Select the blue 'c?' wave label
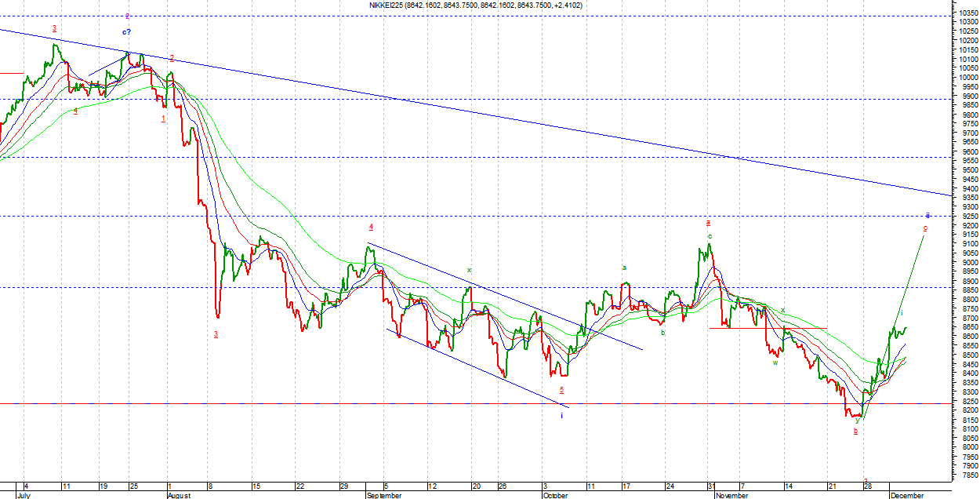This screenshot has height=499, width=980. (127, 32)
